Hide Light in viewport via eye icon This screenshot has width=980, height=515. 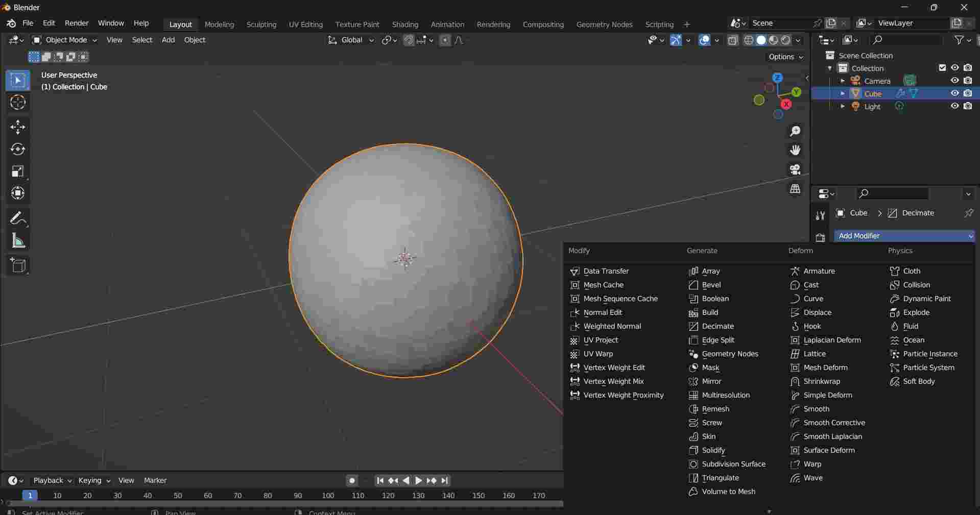pyautogui.click(x=954, y=106)
